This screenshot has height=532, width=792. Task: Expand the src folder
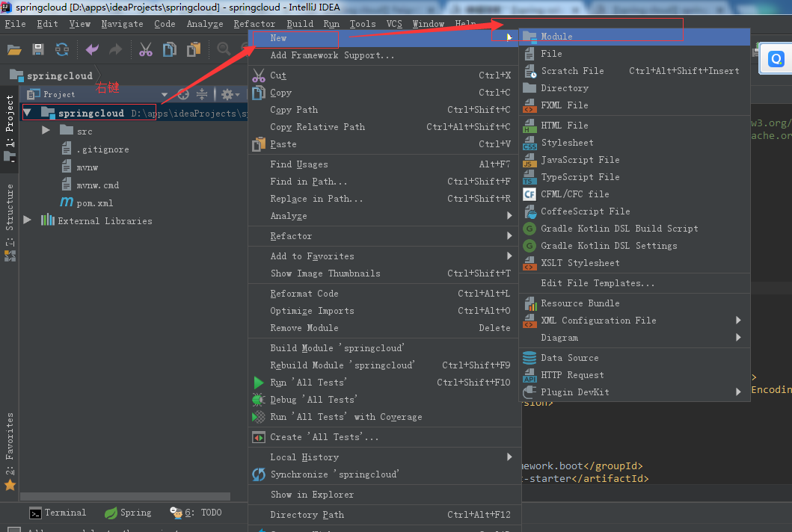click(x=46, y=130)
